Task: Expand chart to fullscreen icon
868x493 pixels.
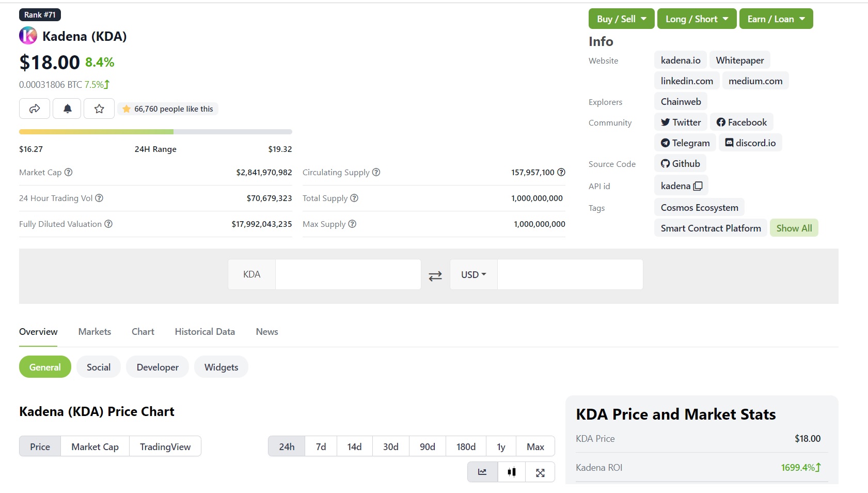Action: point(540,472)
